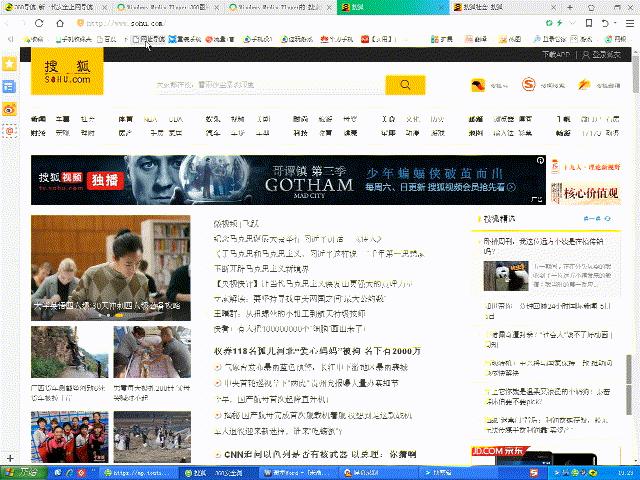Click yellow star favorites sidebar icon
The height and width of the screenshot is (480, 640).
9,64
